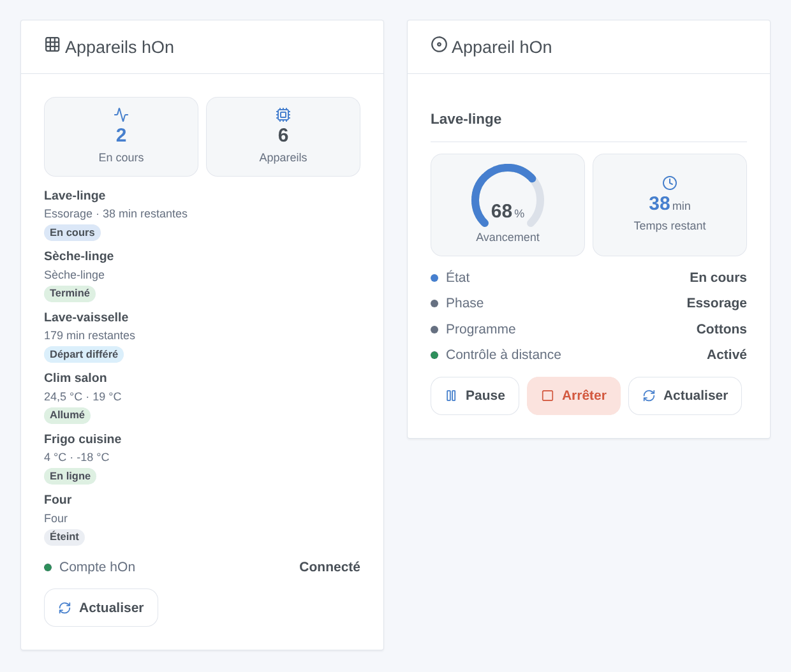Click the Appareil hOn card title
The width and height of the screenshot is (791, 672).
(501, 47)
